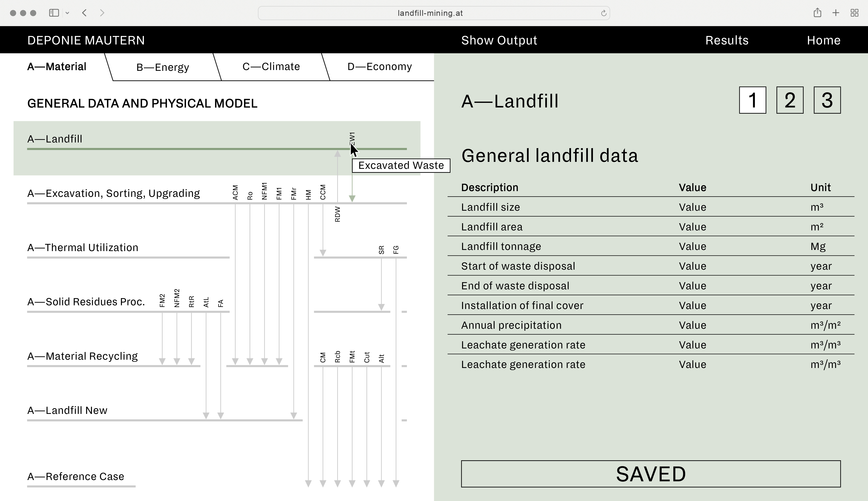Screen dimensions: 868x501
Task: Toggle the browser sidebar icon
Action: point(54,13)
